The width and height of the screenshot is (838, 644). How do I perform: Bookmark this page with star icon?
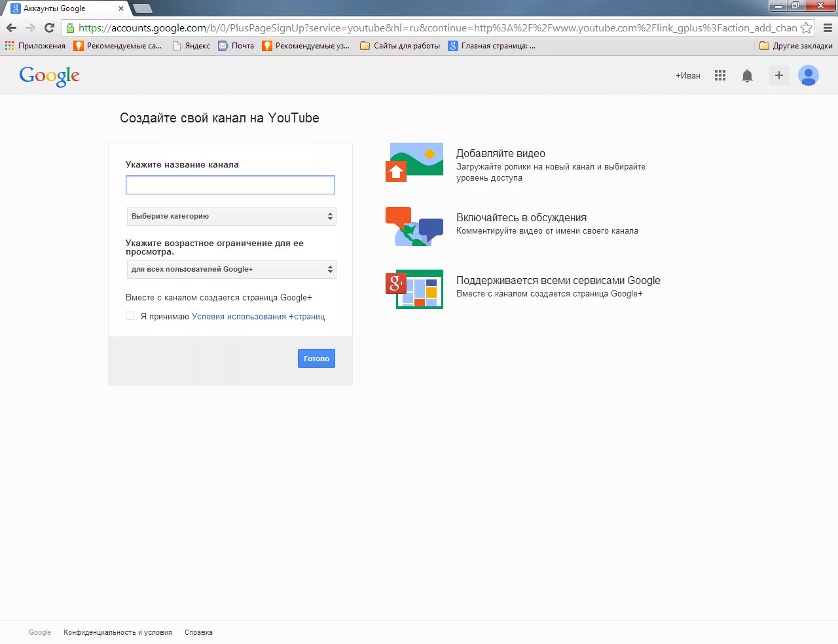click(x=807, y=27)
